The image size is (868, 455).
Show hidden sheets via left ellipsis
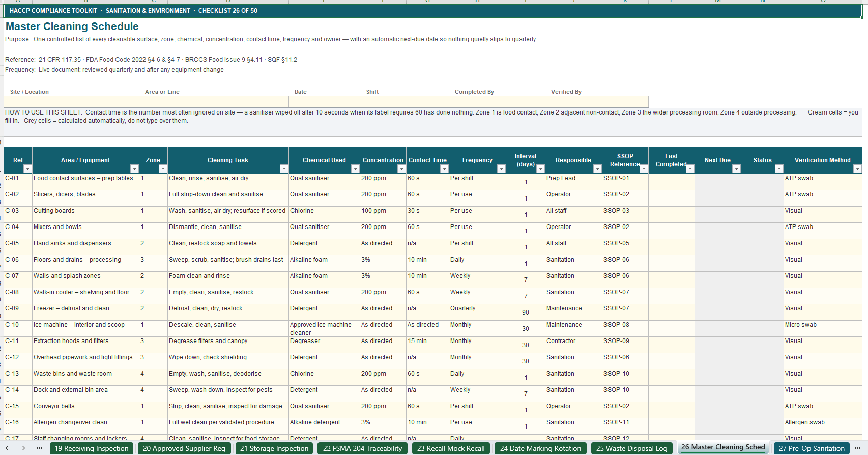[40, 448]
